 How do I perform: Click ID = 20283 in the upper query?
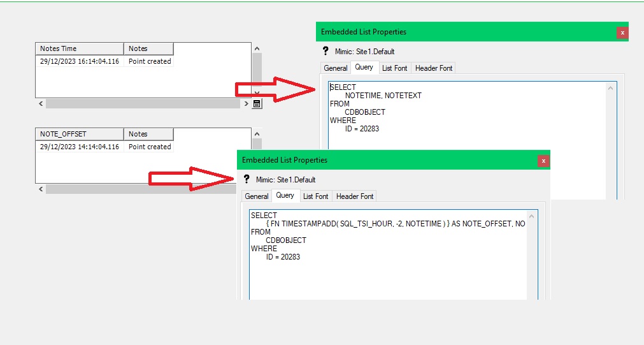[362, 129]
